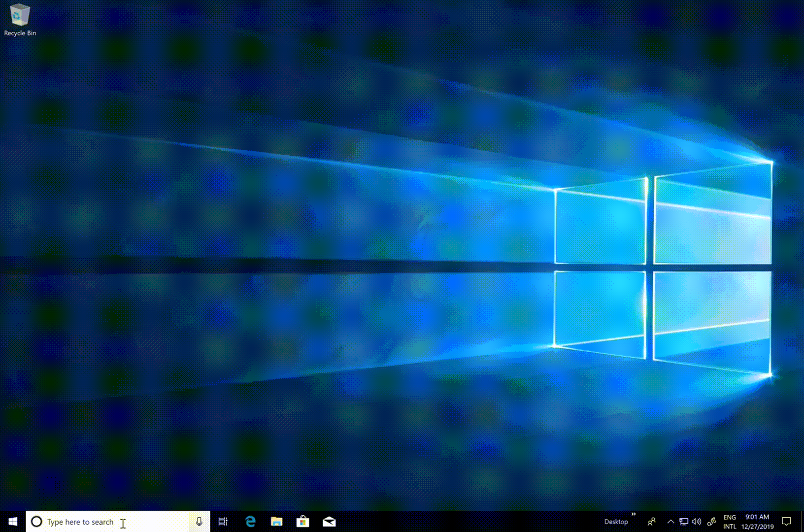Launch Microsoft Edge from the taskbar
The width and height of the screenshot is (804, 532).
250,521
